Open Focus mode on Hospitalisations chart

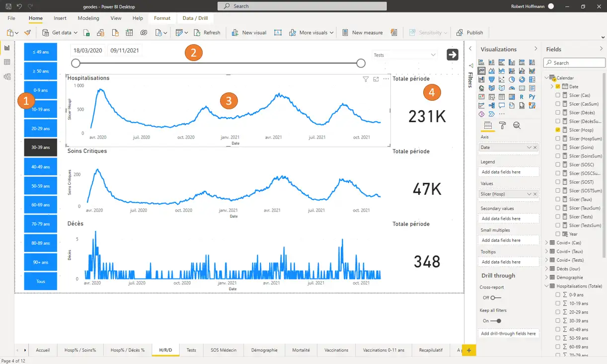click(x=376, y=79)
